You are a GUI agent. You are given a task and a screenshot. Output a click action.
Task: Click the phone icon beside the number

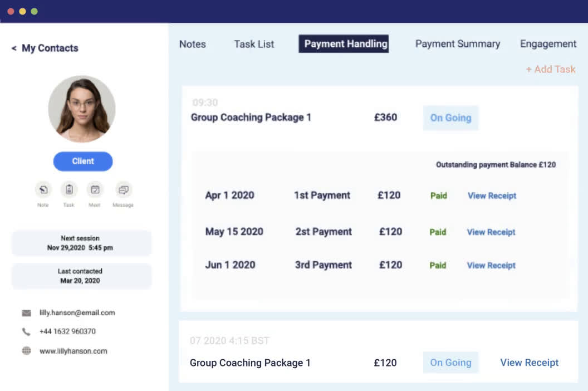(x=26, y=332)
